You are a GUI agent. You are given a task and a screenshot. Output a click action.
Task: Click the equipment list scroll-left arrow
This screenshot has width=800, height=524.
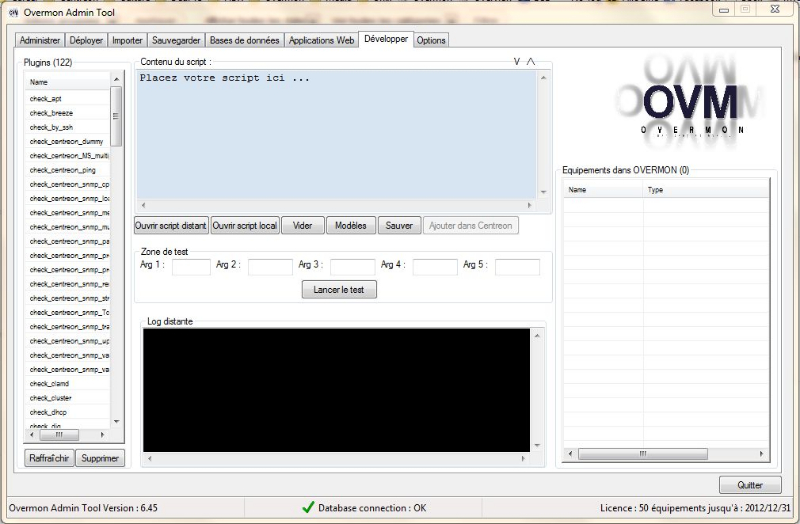coord(570,454)
